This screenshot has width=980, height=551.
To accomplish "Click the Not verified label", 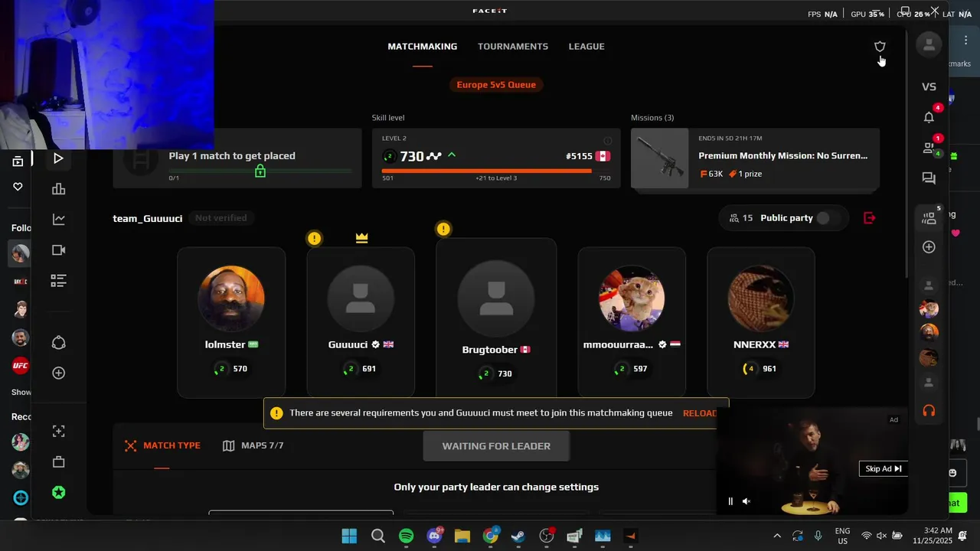I will 220,218.
